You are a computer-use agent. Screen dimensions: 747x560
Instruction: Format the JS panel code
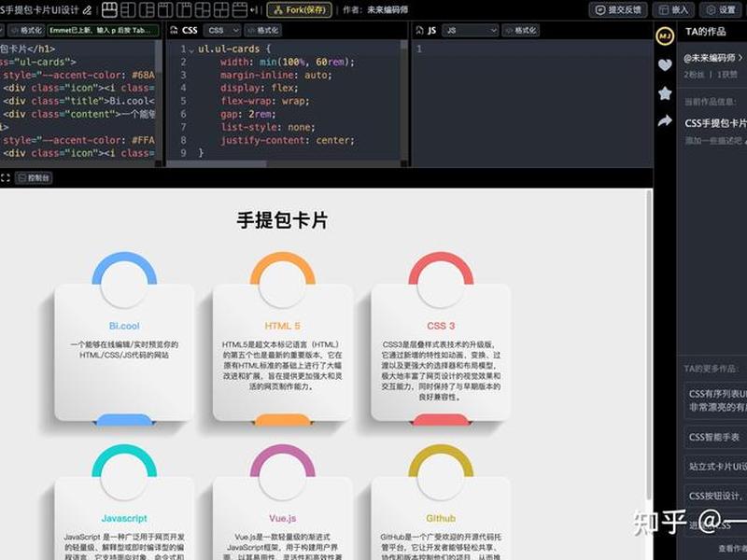(521, 31)
